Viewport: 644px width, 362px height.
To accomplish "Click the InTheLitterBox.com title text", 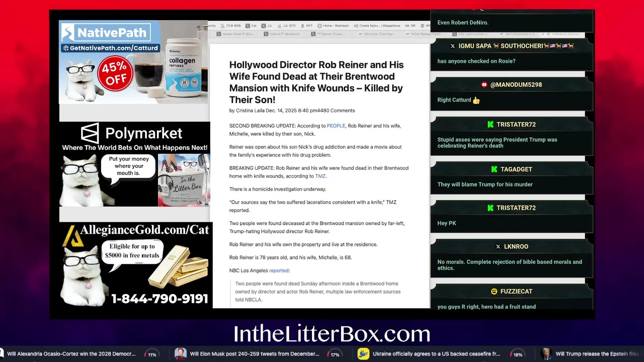I will click(332, 334).
